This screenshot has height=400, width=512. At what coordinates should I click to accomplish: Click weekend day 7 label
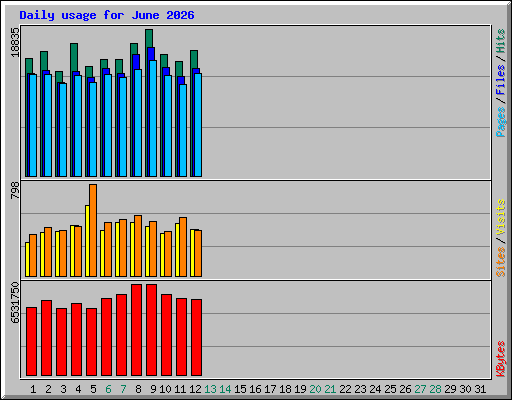[x=123, y=389]
